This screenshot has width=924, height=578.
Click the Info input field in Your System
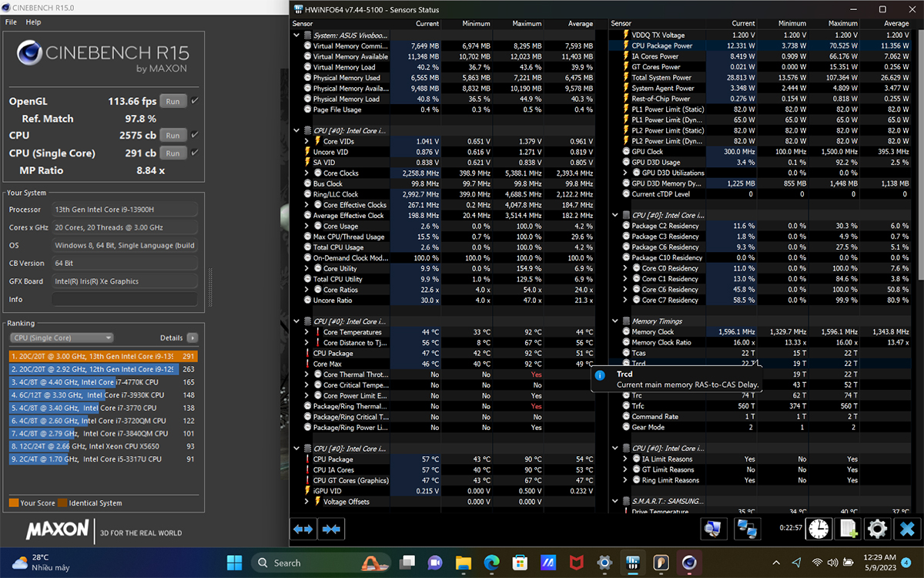click(x=125, y=299)
